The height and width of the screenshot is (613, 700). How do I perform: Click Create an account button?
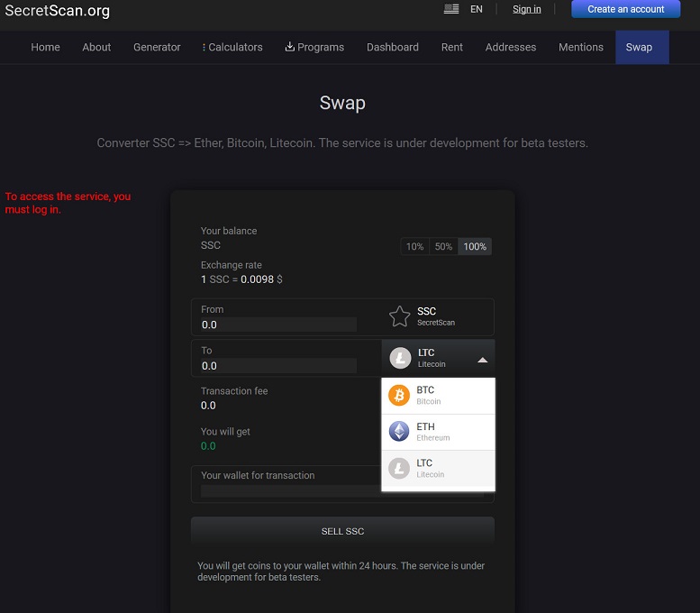point(625,9)
